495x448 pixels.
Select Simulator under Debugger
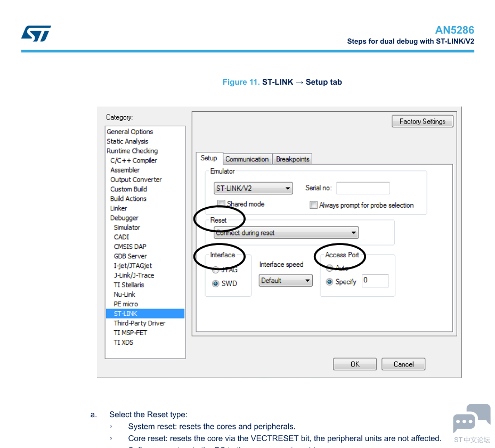[x=127, y=227]
